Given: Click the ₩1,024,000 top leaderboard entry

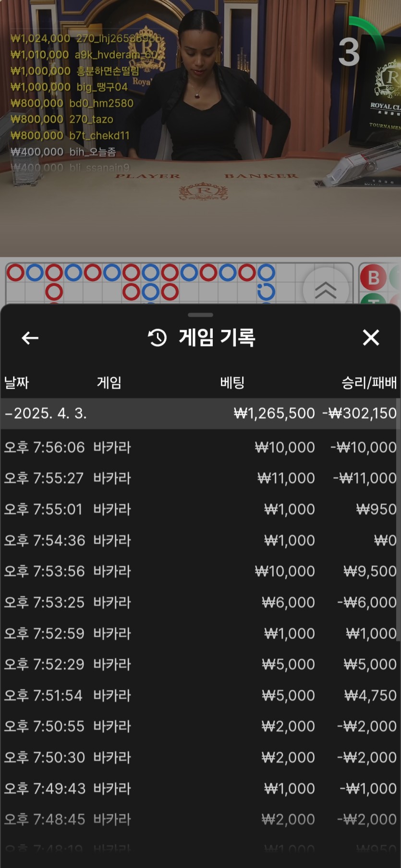Looking at the screenshot, I should (x=86, y=38).
